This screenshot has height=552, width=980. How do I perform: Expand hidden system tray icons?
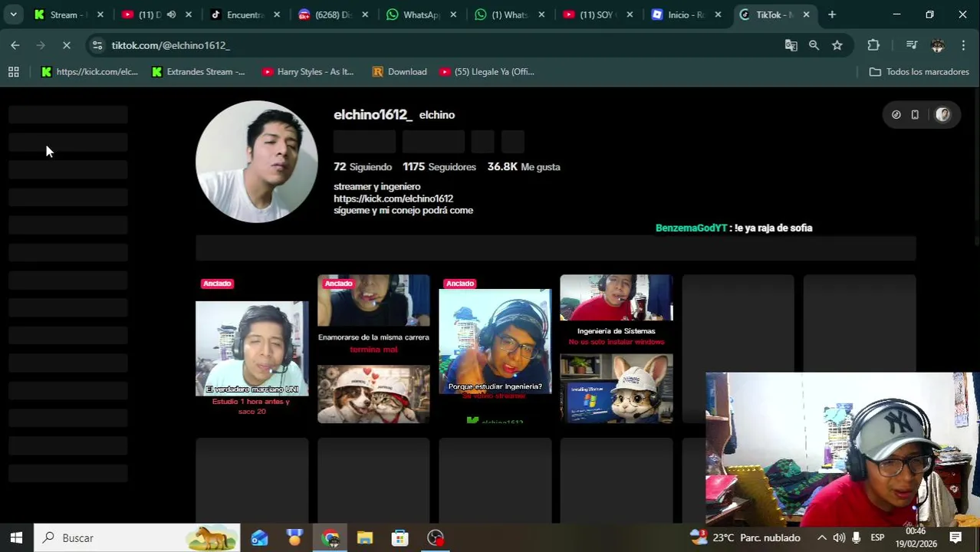[x=821, y=538]
